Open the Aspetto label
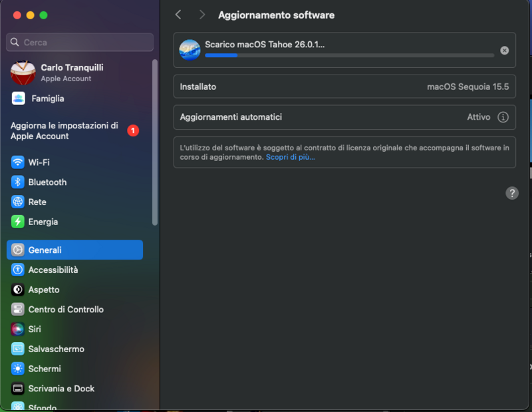The width and height of the screenshot is (532, 412). (x=44, y=290)
